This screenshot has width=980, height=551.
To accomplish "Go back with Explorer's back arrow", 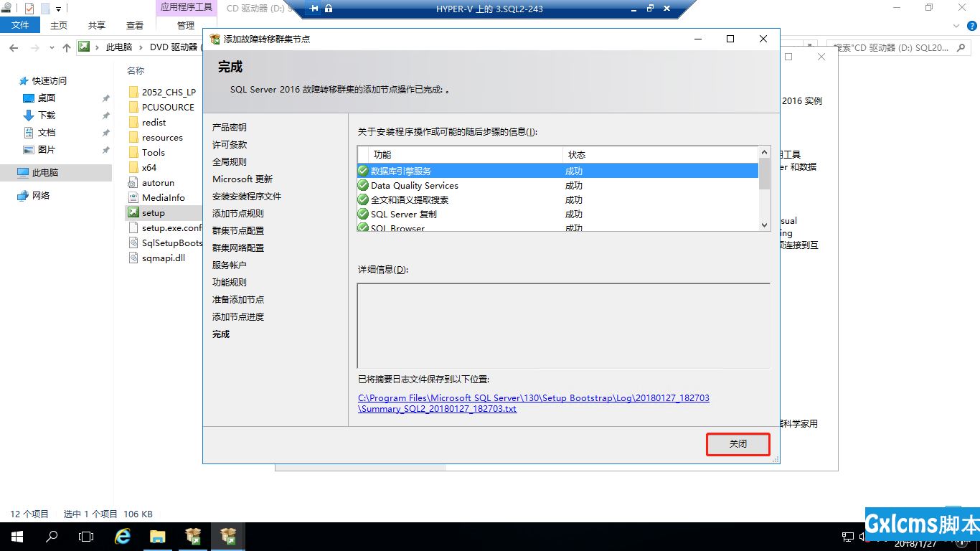I will 14,47.
